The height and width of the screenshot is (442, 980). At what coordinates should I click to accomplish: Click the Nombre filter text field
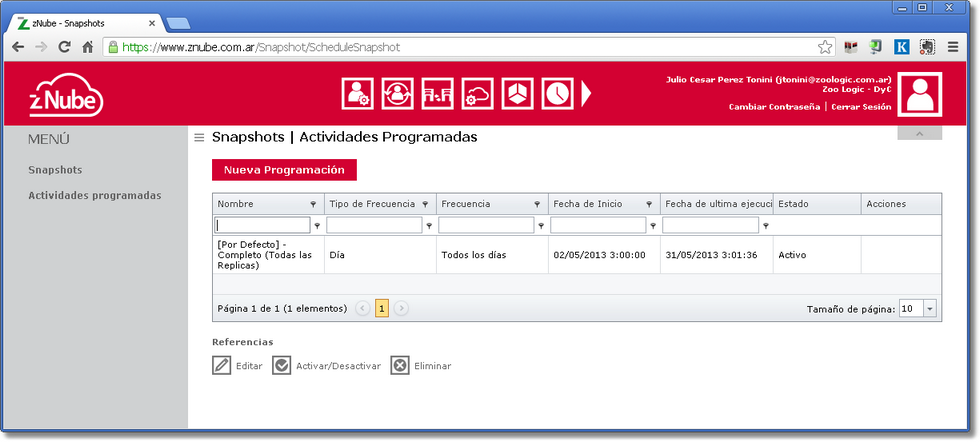pyautogui.click(x=263, y=226)
